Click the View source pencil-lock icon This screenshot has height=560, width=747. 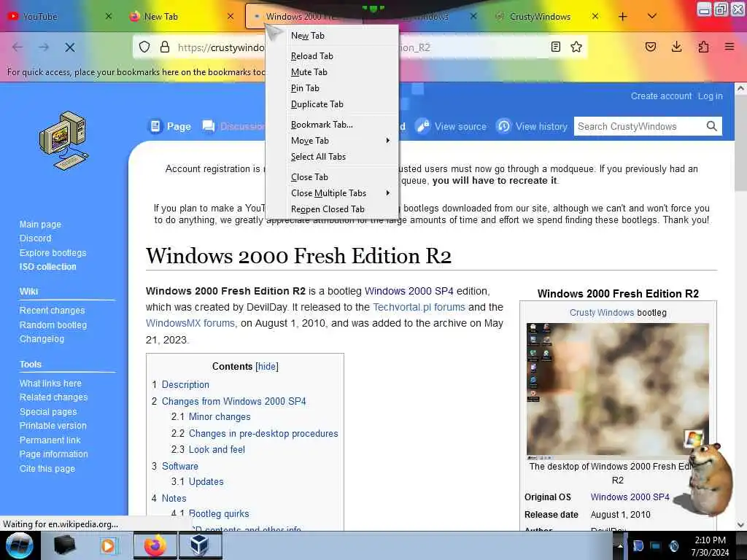pos(422,126)
